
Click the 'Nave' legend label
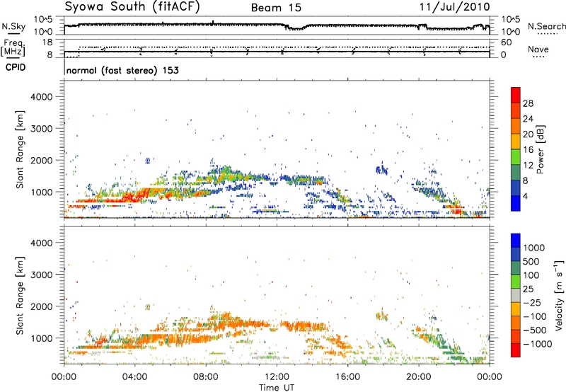click(538, 50)
